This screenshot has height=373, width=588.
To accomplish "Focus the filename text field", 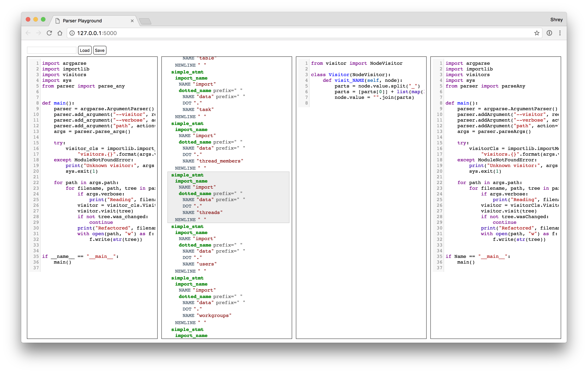I will [x=52, y=50].
